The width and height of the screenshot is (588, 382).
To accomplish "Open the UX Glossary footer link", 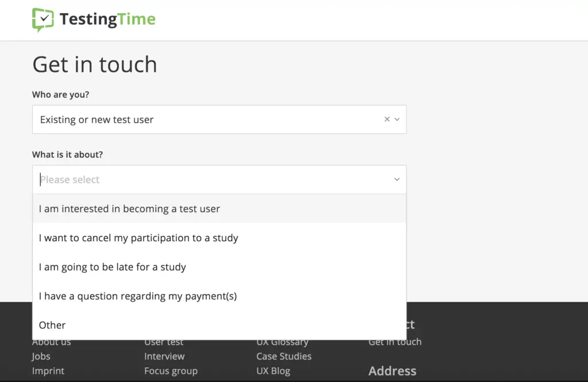I will pos(283,342).
